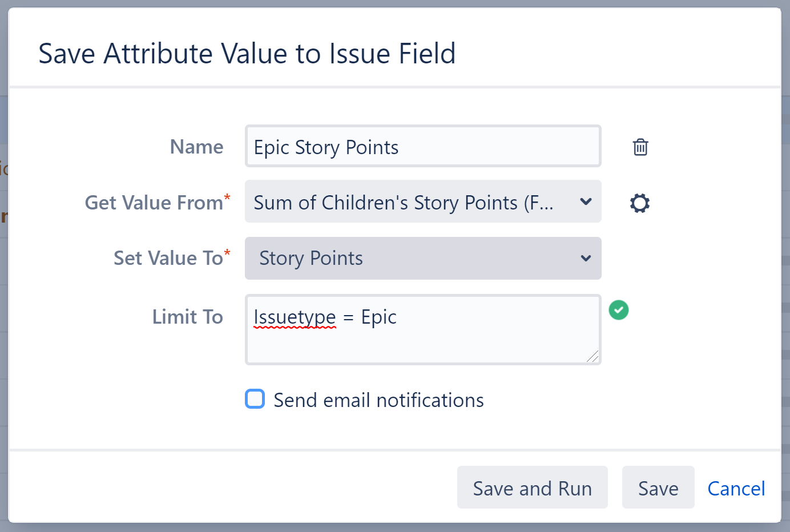This screenshot has width=790, height=532.
Task: Cancel the dialog via Cancel link
Action: pyautogui.click(x=736, y=489)
